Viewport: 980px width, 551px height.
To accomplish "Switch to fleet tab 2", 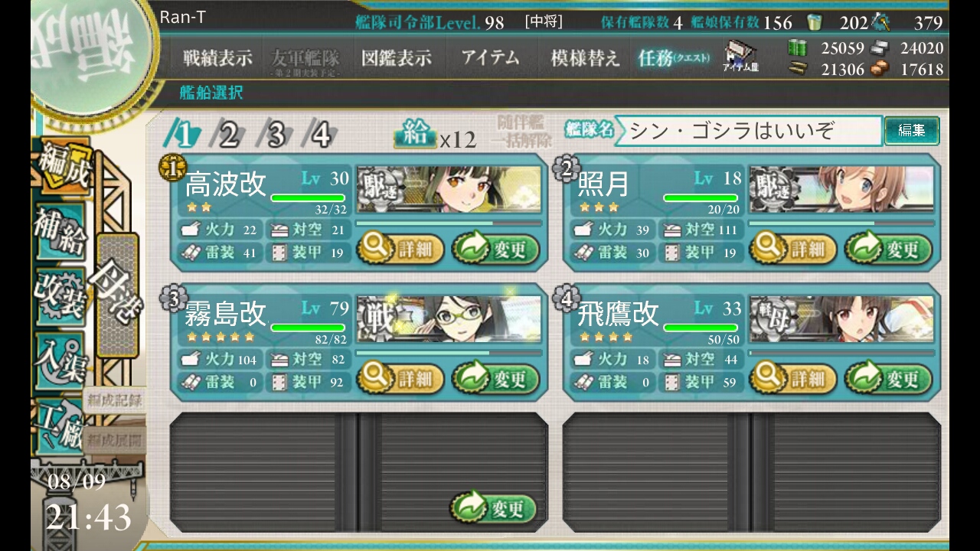I will pyautogui.click(x=228, y=135).
